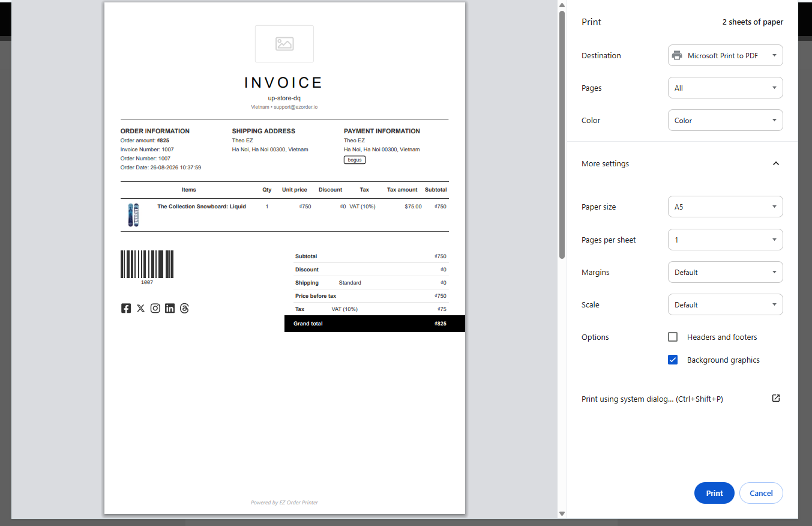The width and height of the screenshot is (812, 526).
Task: Click the $75.00 tax amount cell
Action: (413, 207)
